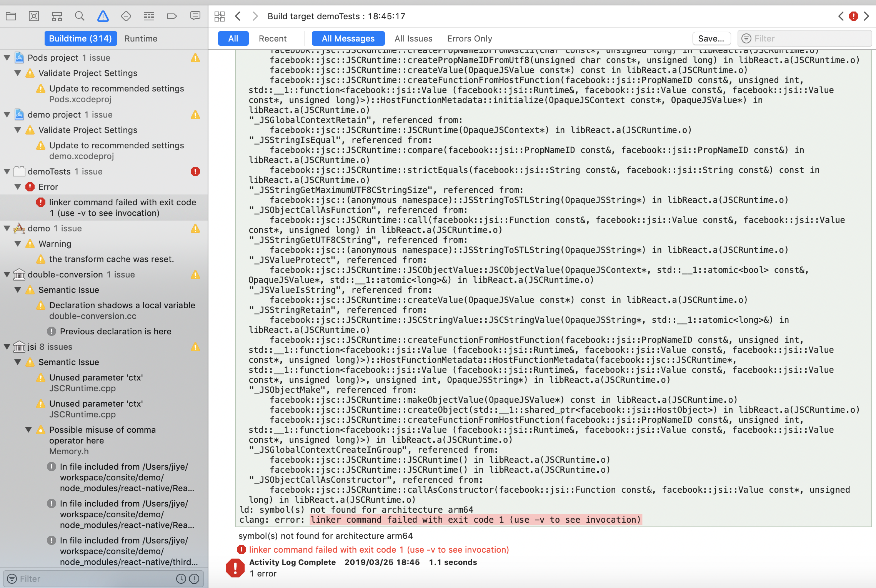The width and height of the screenshot is (876, 588).
Task: Toggle the issues filter icon at bottom left
Action: (x=194, y=578)
